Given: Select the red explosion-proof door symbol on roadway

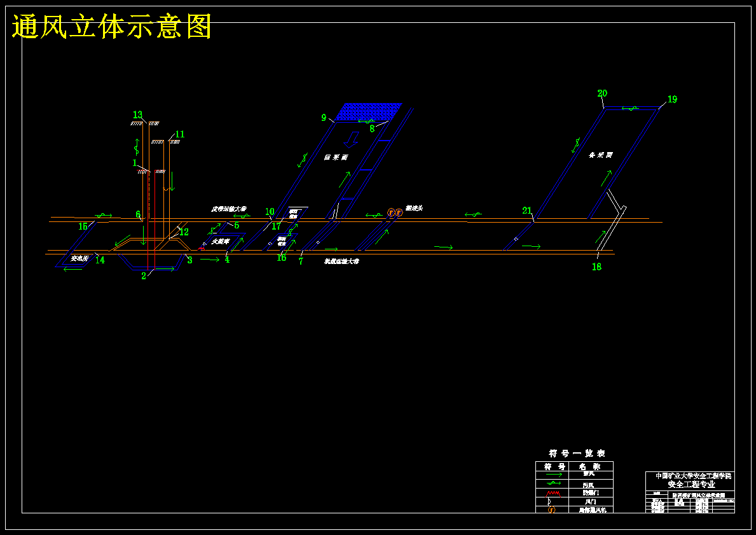Looking at the screenshot, I should 202,249.
